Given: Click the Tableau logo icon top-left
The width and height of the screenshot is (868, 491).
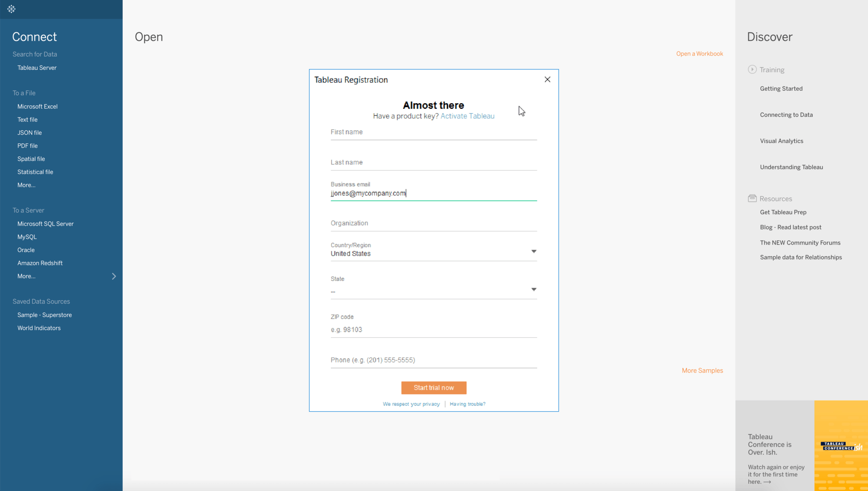Looking at the screenshot, I should (11, 9).
